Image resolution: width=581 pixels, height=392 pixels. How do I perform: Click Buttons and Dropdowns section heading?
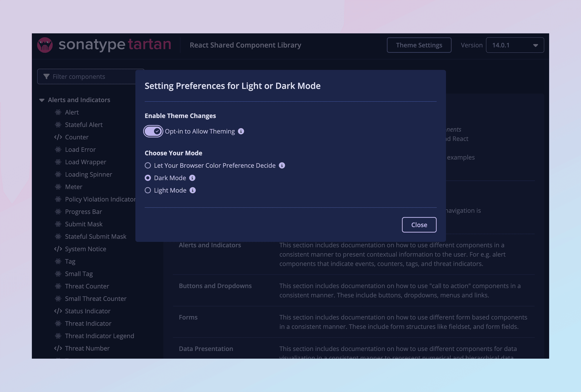[215, 286]
